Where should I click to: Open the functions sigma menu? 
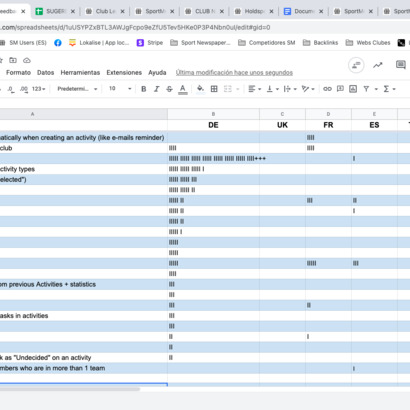click(x=389, y=89)
